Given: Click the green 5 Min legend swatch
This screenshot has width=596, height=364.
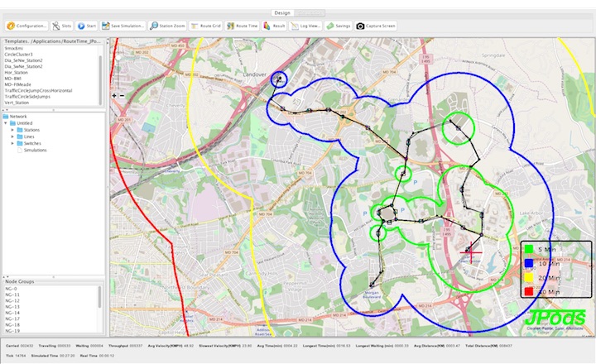Looking at the screenshot, I should coord(528,249).
